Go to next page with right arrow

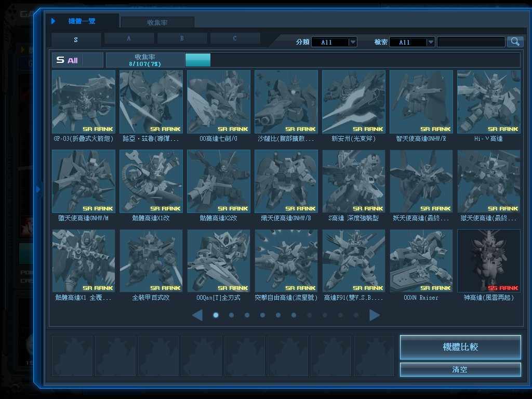(374, 315)
